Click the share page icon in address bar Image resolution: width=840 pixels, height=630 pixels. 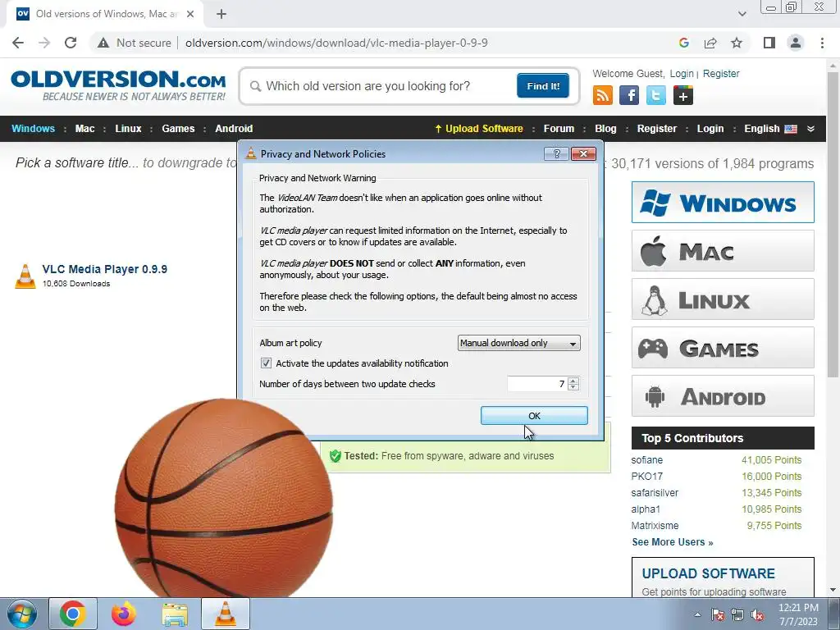(x=710, y=43)
